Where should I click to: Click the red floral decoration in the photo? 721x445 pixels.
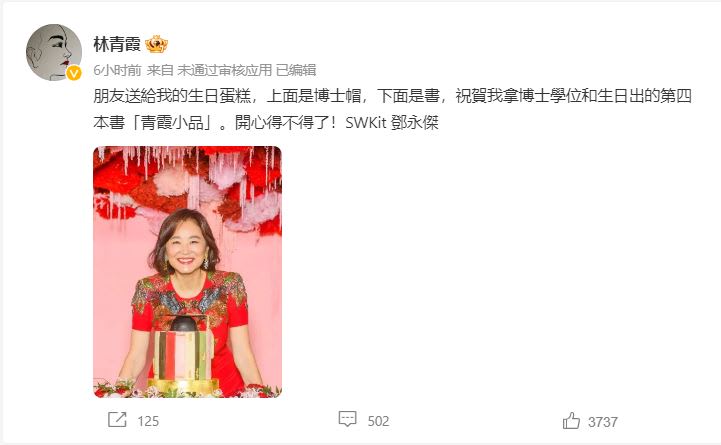tap(188, 184)
